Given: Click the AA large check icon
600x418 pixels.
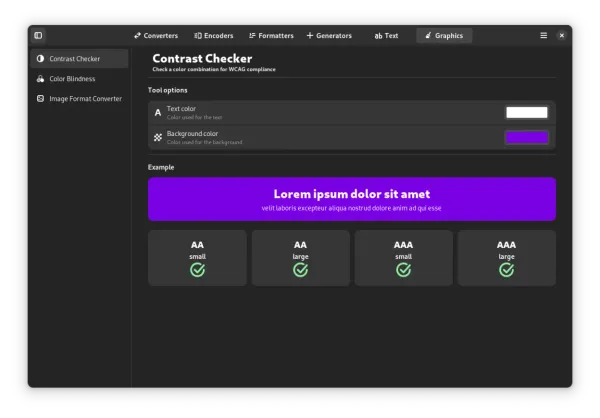Looking at the screenshot, I should point(300,270).
